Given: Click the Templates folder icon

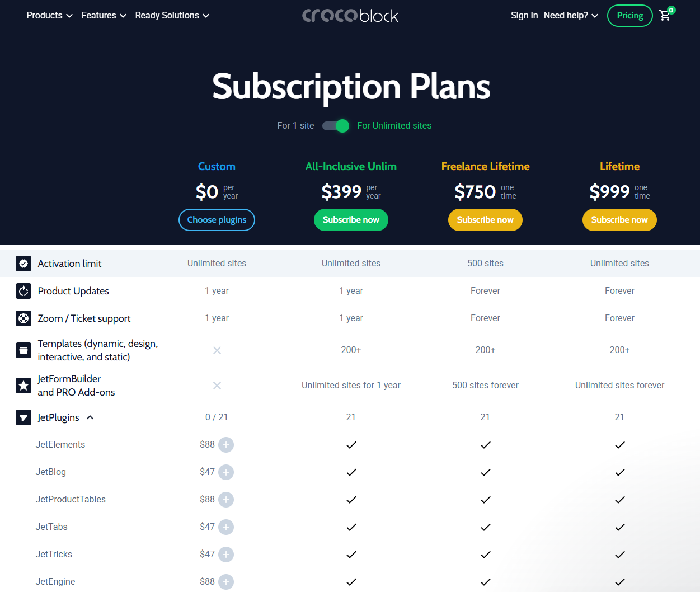Looking at the screenshot, I should pyautogui.click(x=24, y=350).
